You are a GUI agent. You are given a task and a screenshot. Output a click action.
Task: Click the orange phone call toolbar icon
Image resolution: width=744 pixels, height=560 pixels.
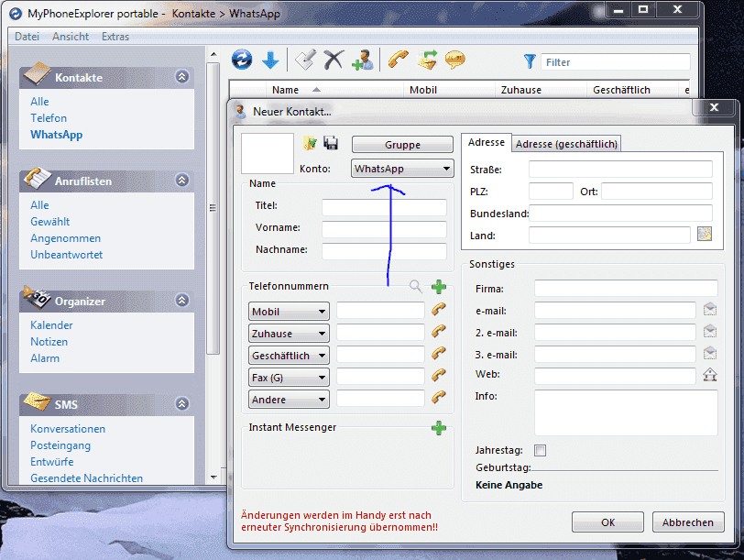(398, 60)
